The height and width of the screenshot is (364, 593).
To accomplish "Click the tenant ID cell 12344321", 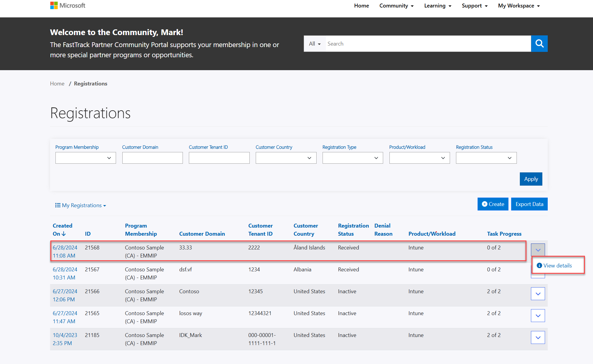I will click(260, 313).
